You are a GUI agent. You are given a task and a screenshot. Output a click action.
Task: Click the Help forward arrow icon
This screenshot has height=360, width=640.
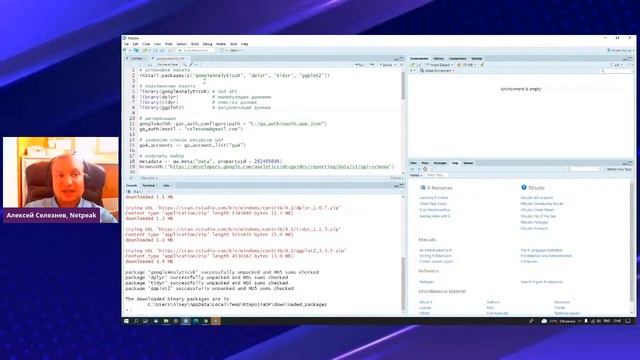418,169
